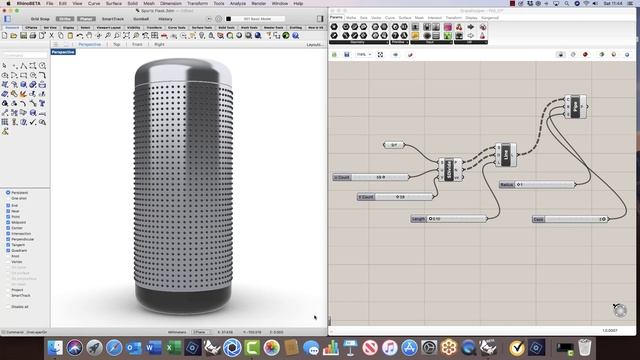Open the Kangaroo tab in Grasshopper
This screenshot has width=640, height=360.
tap(490, 18)
